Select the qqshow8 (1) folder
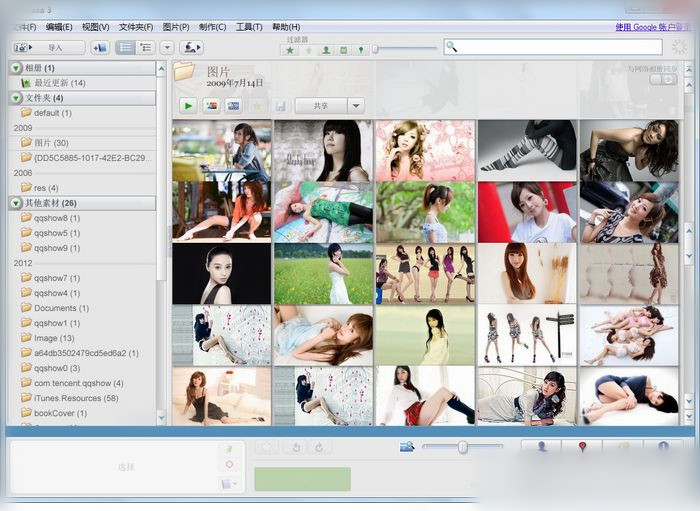Image resolution: width=700 pixels, height=511 pixels. click(82, 218)
